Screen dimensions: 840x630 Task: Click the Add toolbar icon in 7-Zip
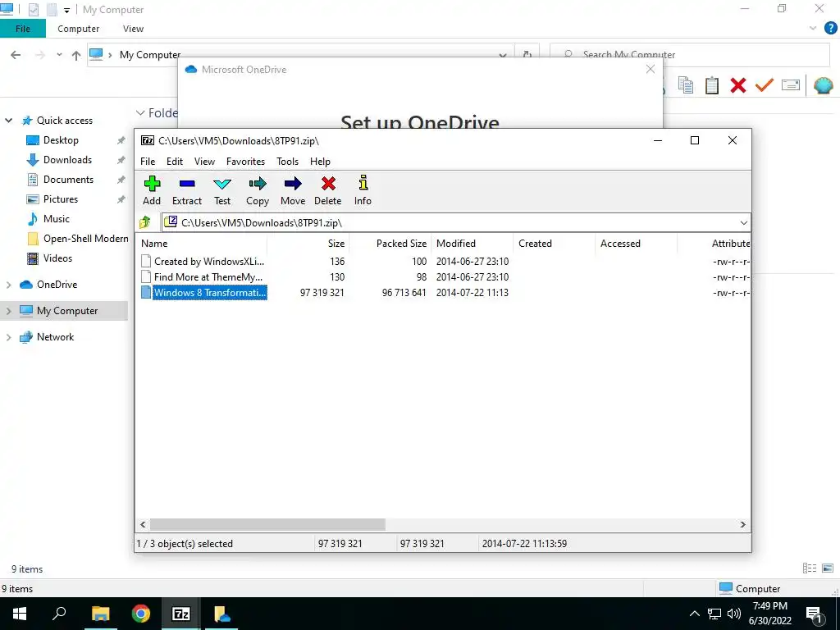coord(152,185)
